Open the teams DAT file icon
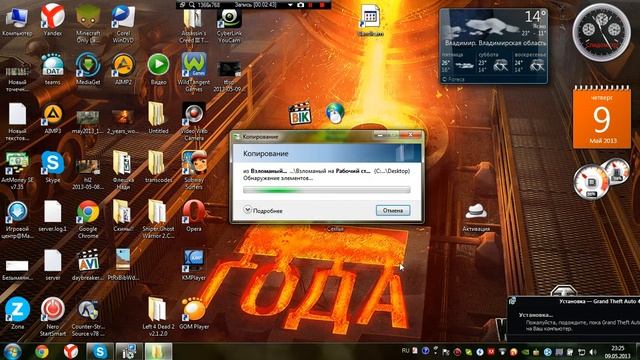The height and width of the screenshot is (360, 640). tap(53, 66)
